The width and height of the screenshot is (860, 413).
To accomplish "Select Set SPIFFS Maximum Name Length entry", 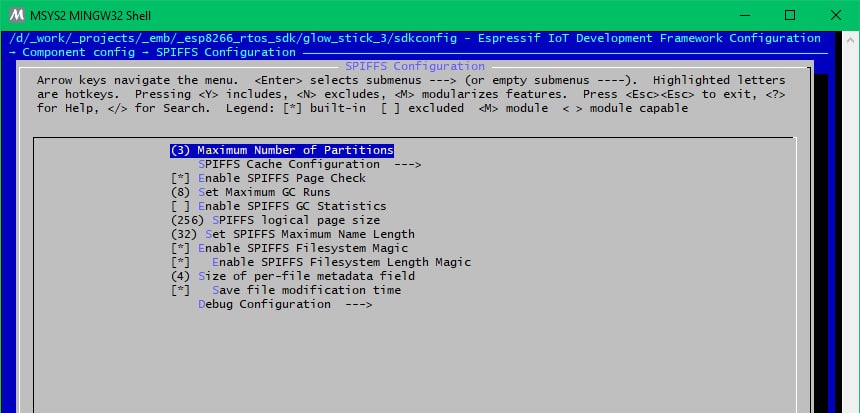I will click(292, 234).
